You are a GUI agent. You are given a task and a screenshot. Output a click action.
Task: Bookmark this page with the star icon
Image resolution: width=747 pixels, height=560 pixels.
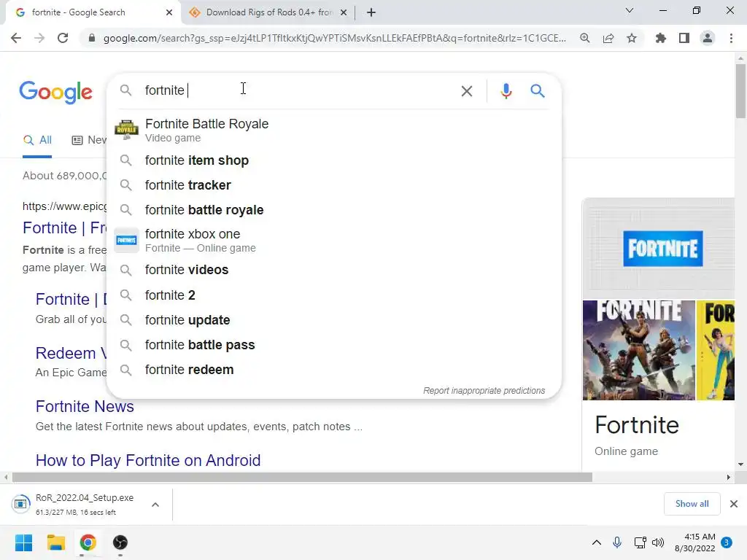[x=632, y=38]
